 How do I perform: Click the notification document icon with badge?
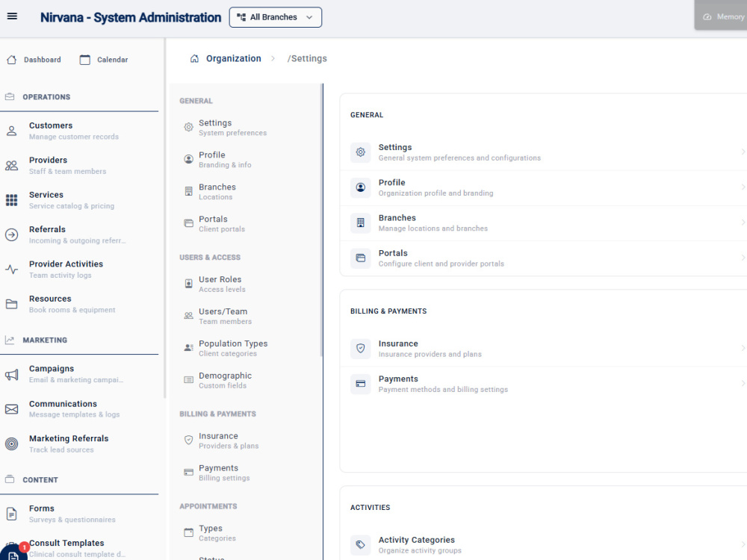pos(13,553)
